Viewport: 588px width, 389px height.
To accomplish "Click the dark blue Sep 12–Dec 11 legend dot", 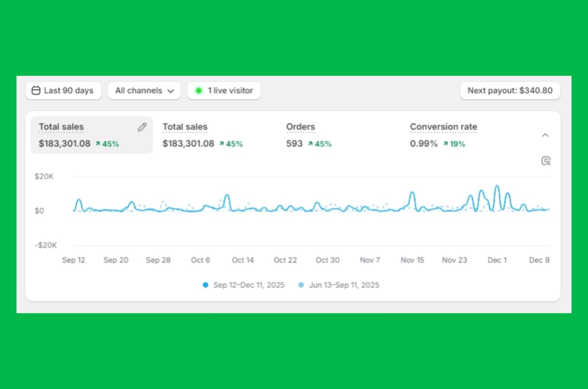I will coord(205,285).
